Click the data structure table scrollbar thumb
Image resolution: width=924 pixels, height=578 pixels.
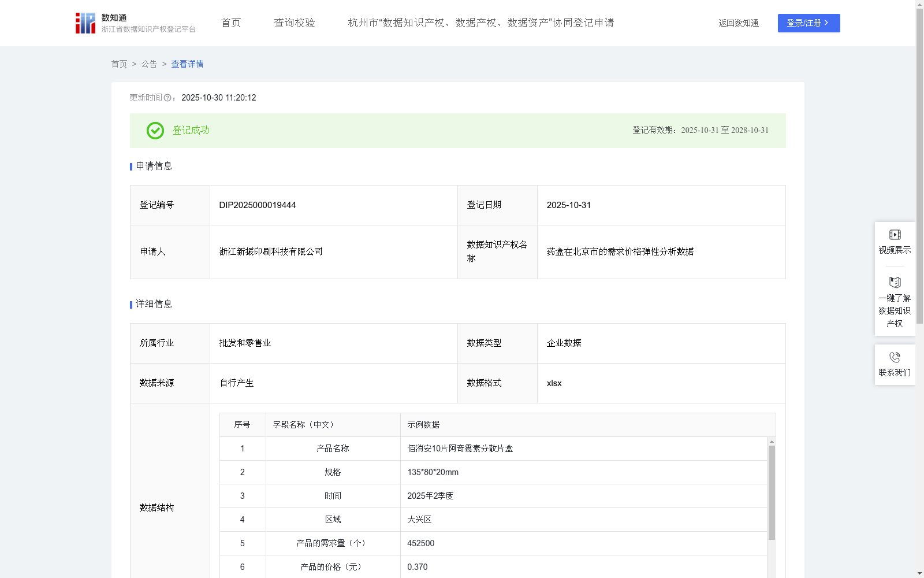(772, 492)
